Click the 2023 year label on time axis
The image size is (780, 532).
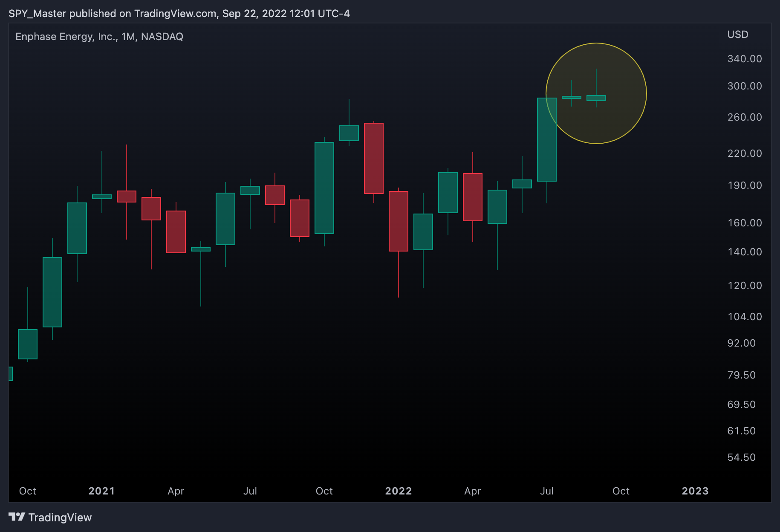695,491
